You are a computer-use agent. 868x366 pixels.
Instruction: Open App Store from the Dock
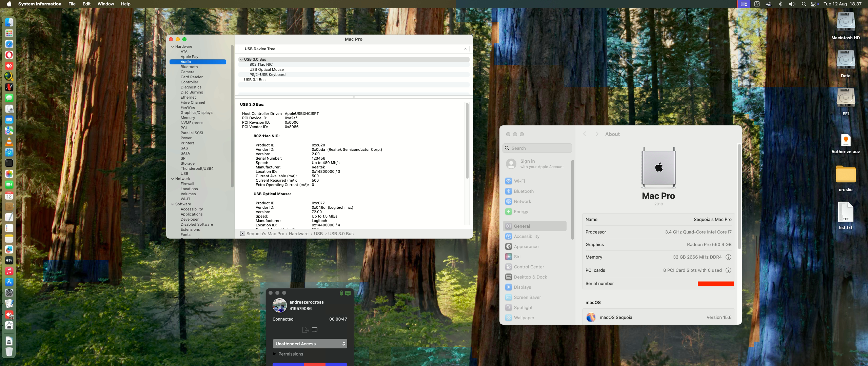9,282
